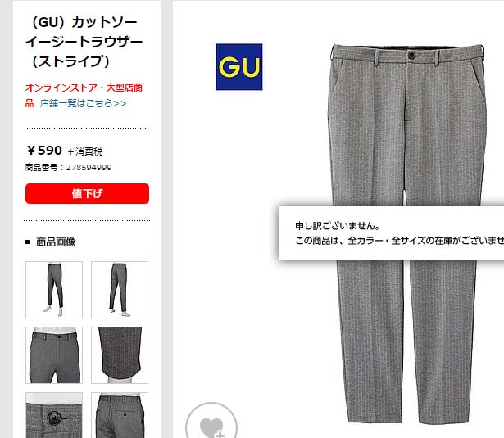The height and width of the screenshot is (438, 504).
Task: Click the product title カットソーイージートラウザー
Action: [84, 42]
